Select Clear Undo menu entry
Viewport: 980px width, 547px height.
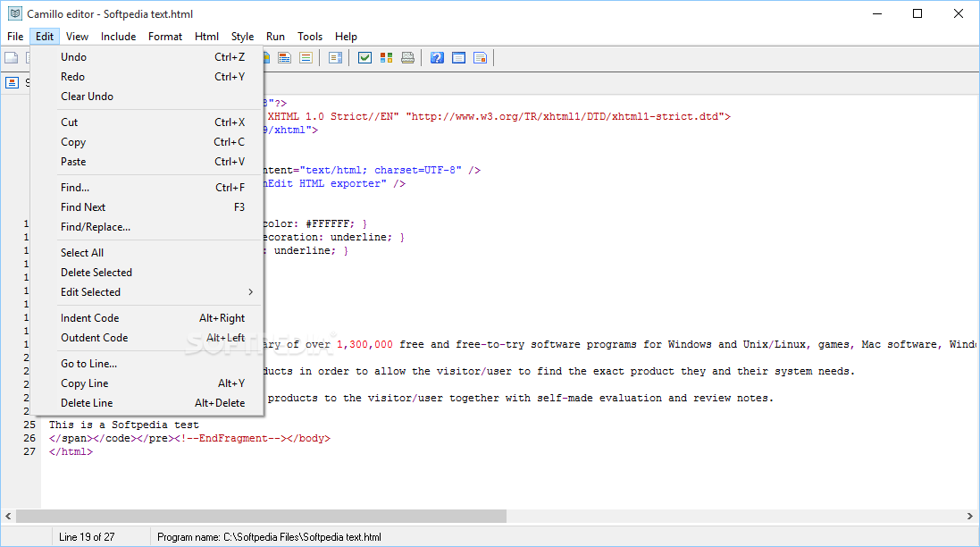point(147,97)
